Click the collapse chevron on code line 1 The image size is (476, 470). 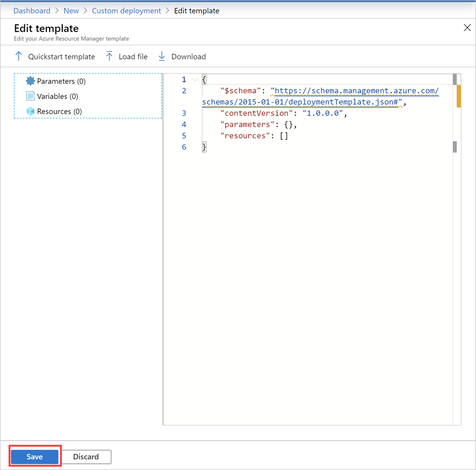coord(195,79)
